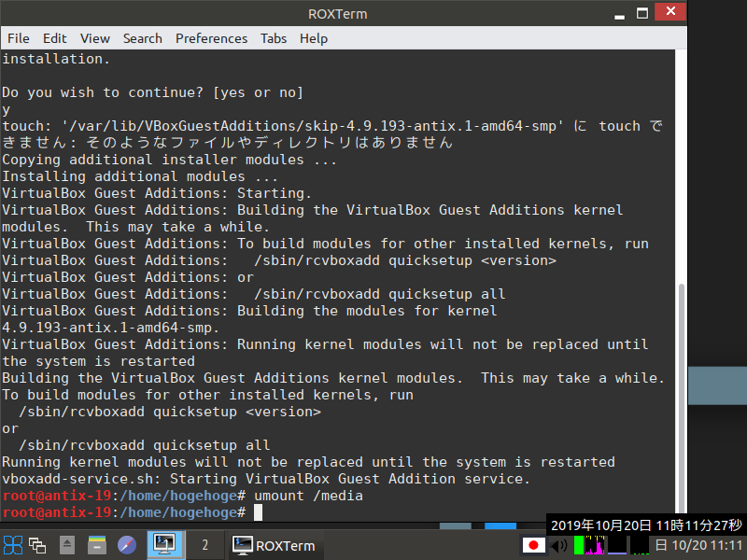Open the Edit menu
The height and width of the screenshot is (560, 747).
coord(55,38)
